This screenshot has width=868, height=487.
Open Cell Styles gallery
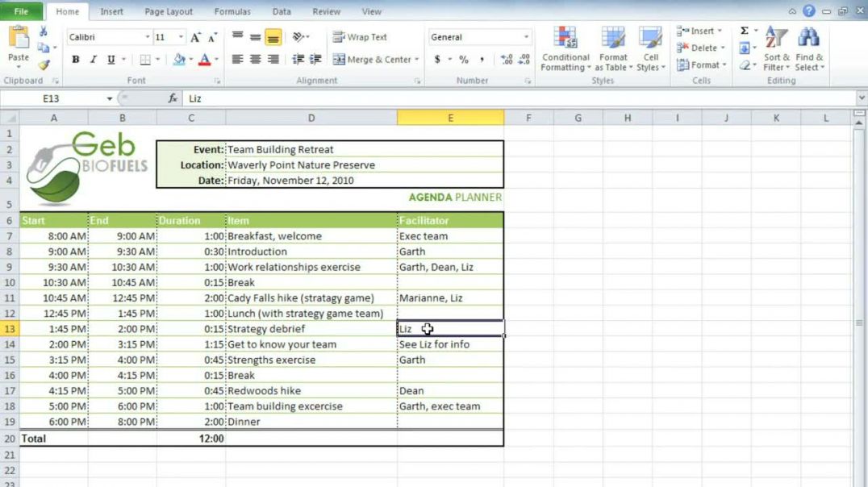coord(650,48)
